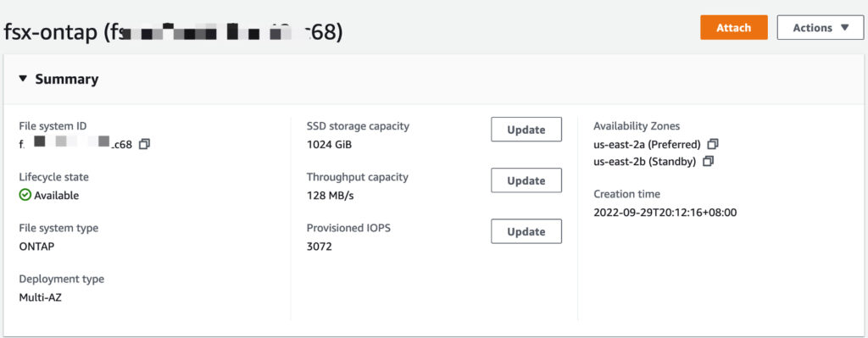The image size is (868, 338).
Task: Open the Actions dropdown menu
Action: click(821, 28)
